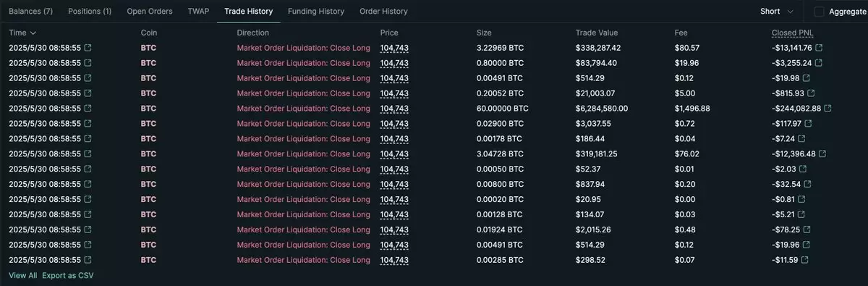Click share icon beside -$12,396.48 PNL
The width and height of the screenshot is (868, 286).
pos(822,154)
